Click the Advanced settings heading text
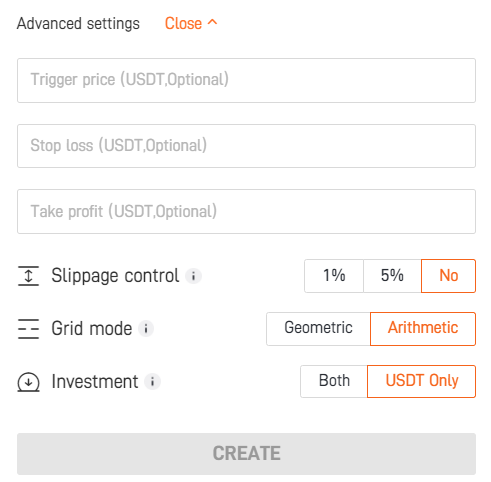 pos(78,24)
